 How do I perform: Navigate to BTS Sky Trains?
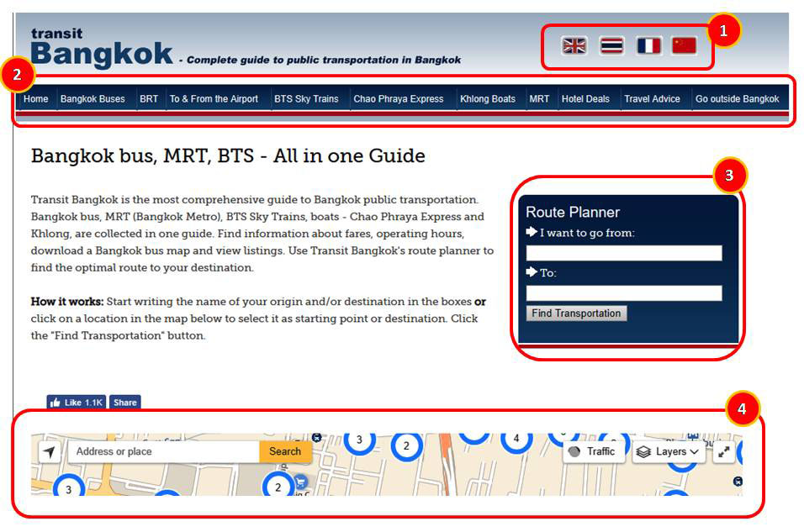tap(306, 99)
